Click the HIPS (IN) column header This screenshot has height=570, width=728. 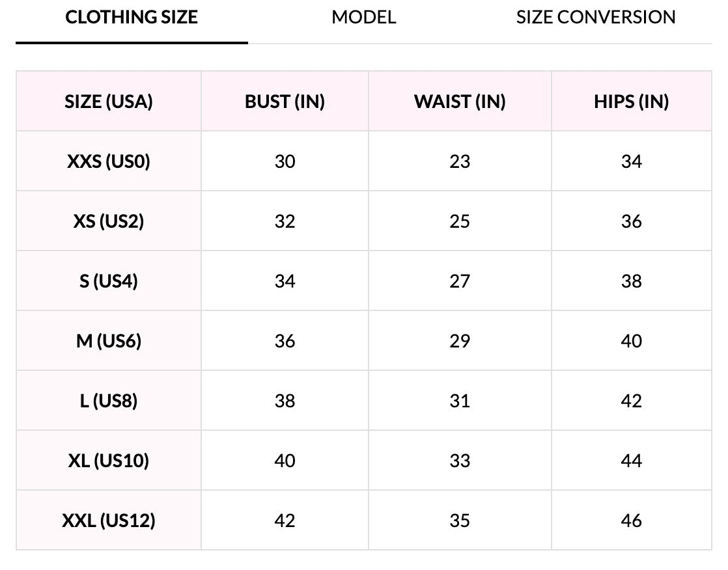tap(631, 102)
